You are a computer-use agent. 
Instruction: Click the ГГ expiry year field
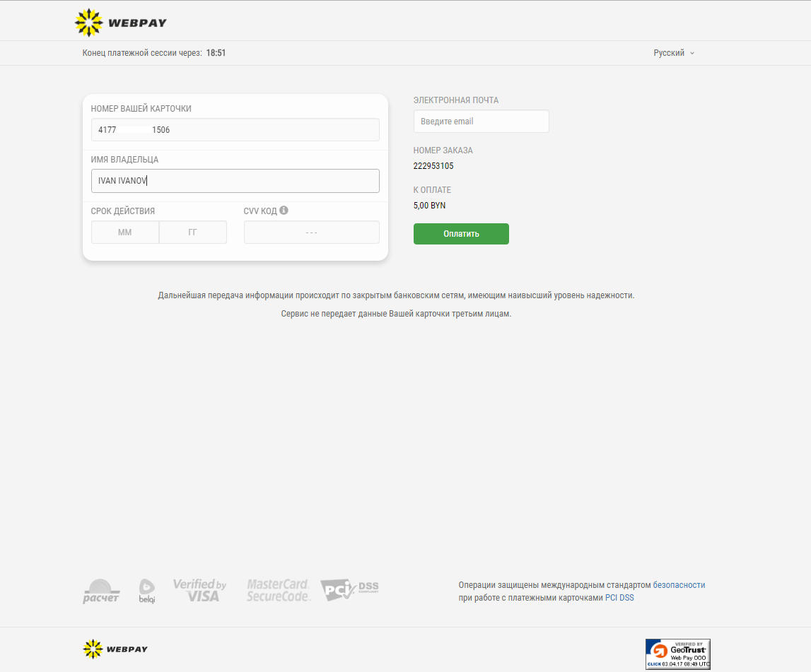(x=193, y=232)
